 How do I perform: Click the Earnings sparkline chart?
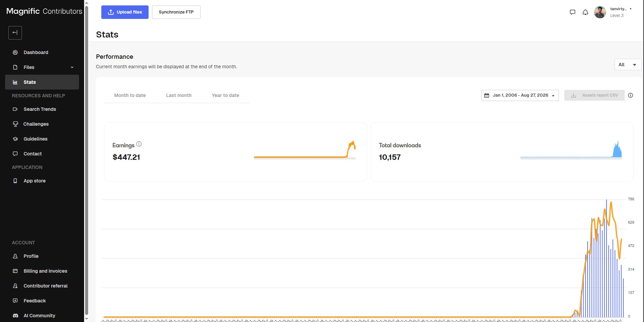tap(305, 150)
